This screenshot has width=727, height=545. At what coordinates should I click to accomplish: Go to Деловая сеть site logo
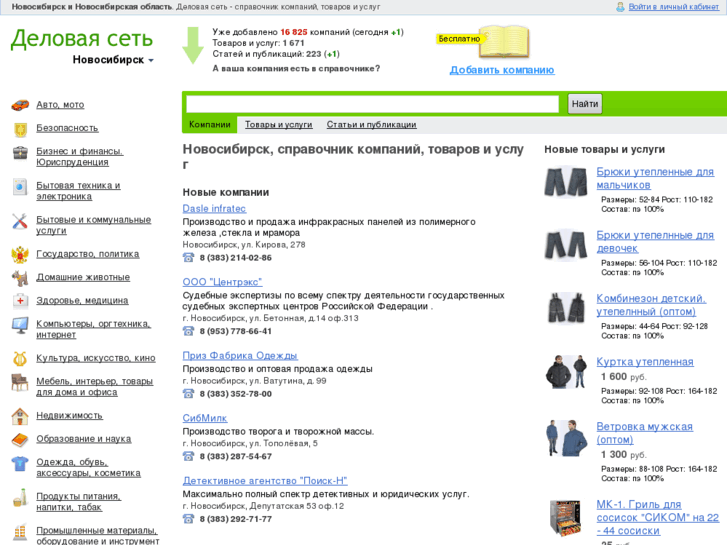point(82,38)
